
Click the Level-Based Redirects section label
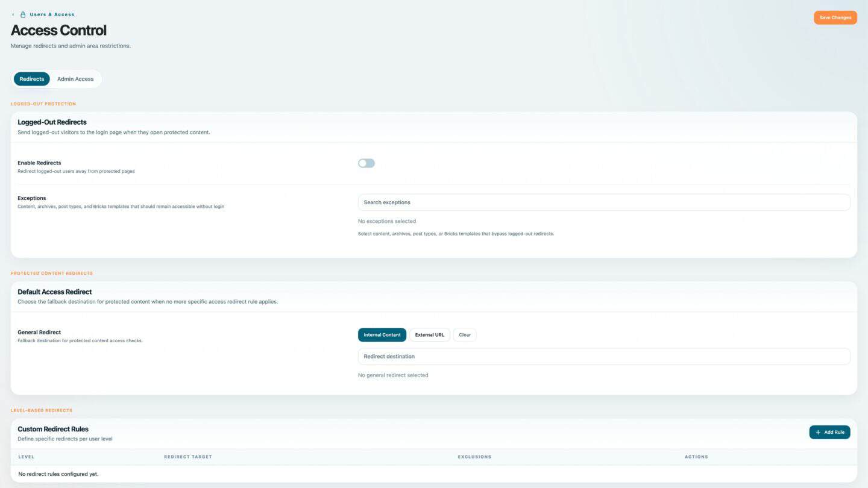(x=42, y=410)
